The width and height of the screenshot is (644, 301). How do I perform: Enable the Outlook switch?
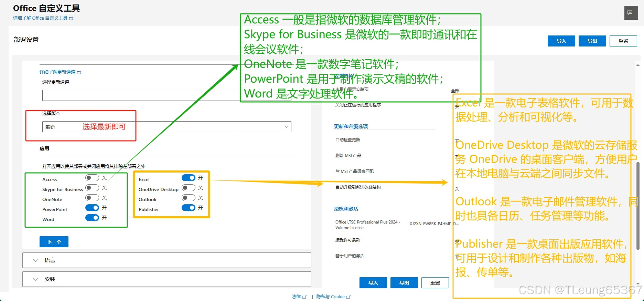tap(189, 198)
